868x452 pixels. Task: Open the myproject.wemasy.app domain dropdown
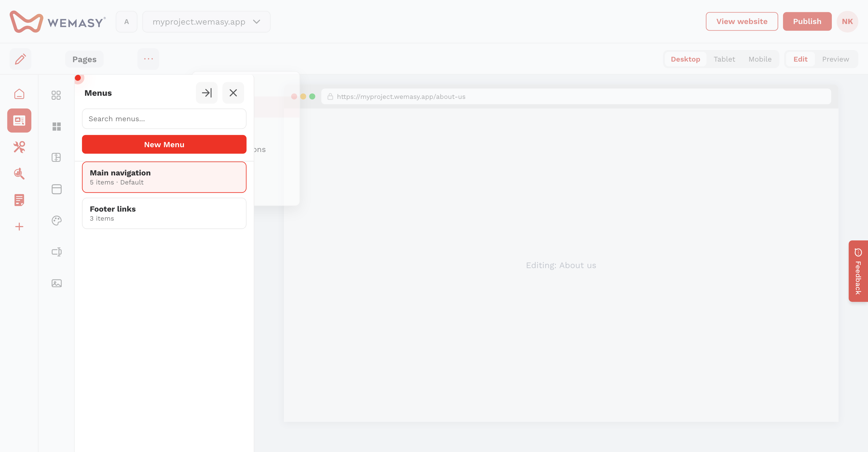point(206,21)
